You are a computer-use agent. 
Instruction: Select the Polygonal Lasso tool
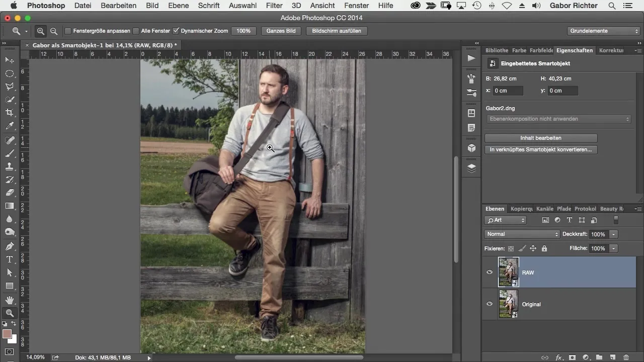point(10,86)
